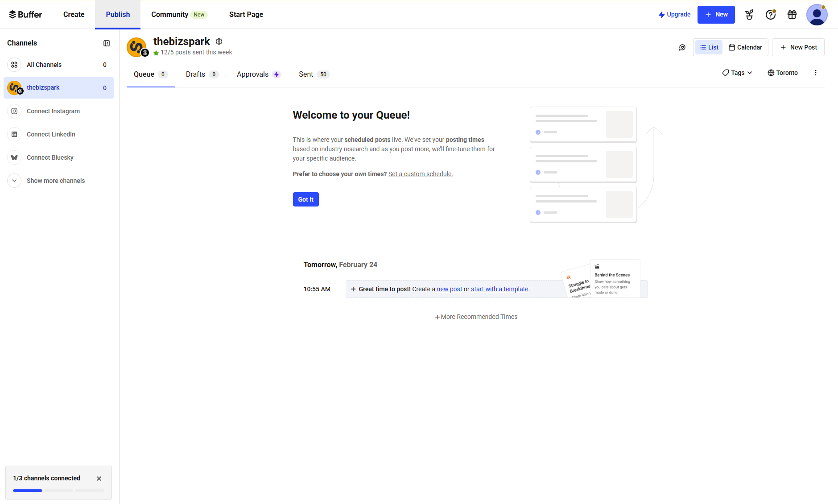Click the Connect Instagram icon in sidebar
The height and width of the screenshot is (504, 838).
click(x=15, y=111)
